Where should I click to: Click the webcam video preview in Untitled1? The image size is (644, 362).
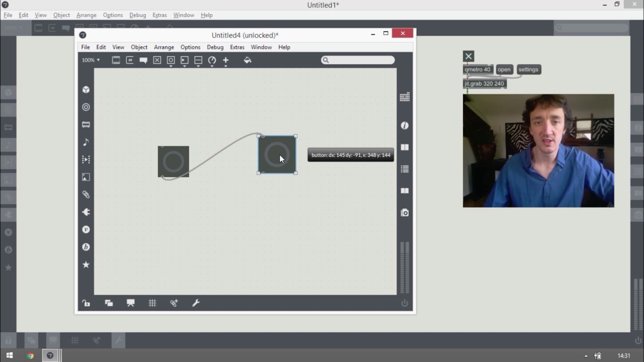tap(538, 151)
